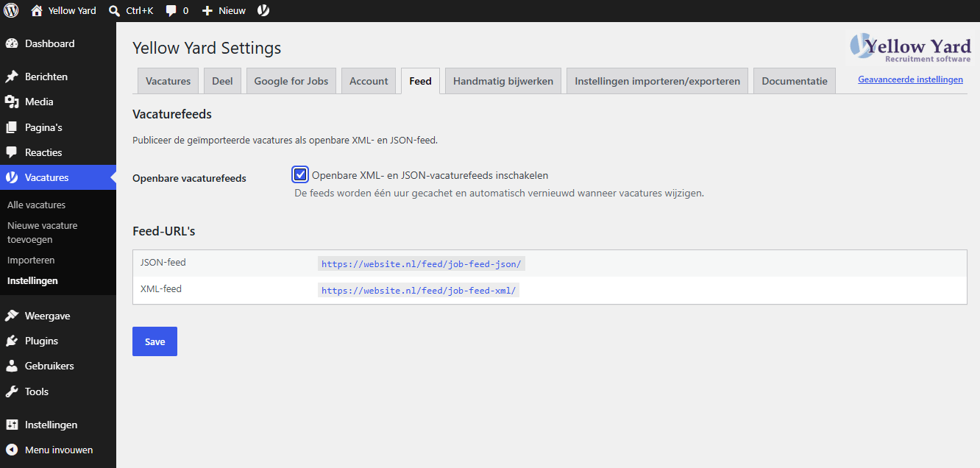Go to the Documentatie tab
The height and width of the screenshot is (468, 980).
(x=795, y=81)
